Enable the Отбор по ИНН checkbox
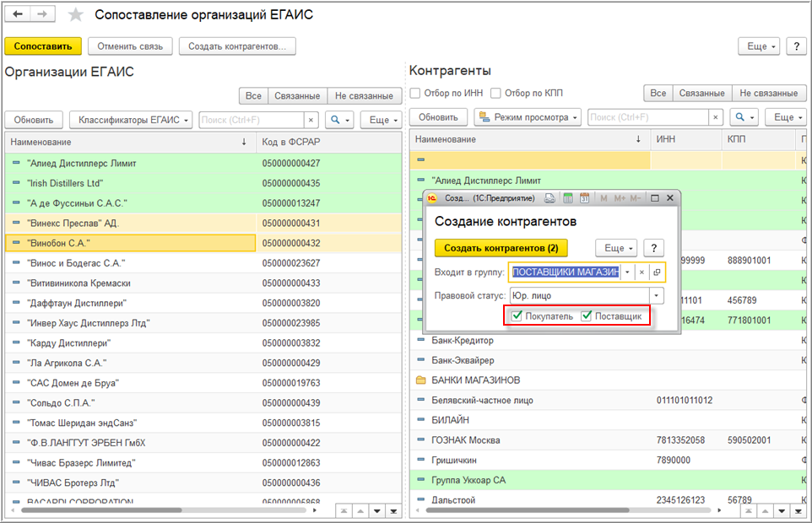This screenshot has height=523, width=812. pyautogui.click(x=415, y=93)
